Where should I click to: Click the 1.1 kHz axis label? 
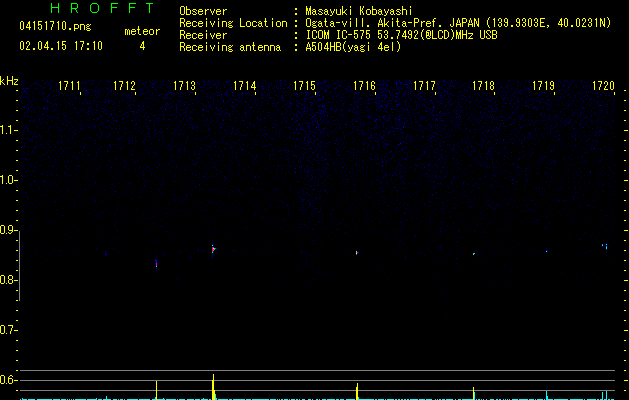[8, 130]
